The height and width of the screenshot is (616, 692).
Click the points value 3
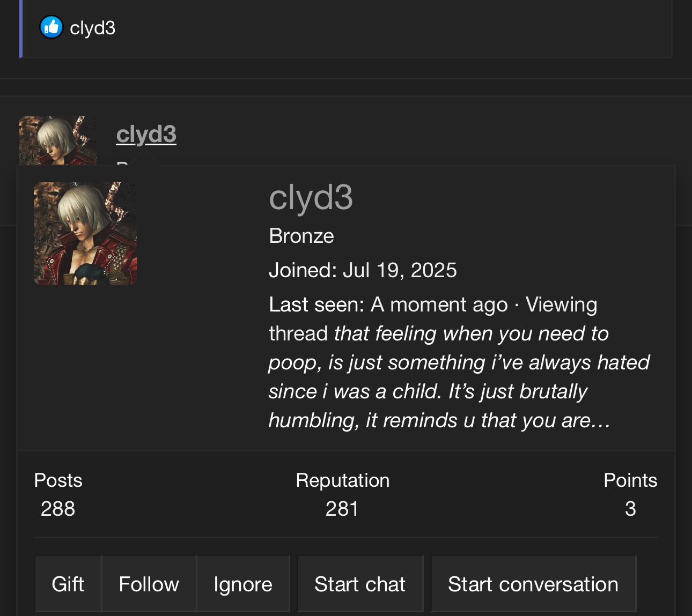(x=630, y=508)
